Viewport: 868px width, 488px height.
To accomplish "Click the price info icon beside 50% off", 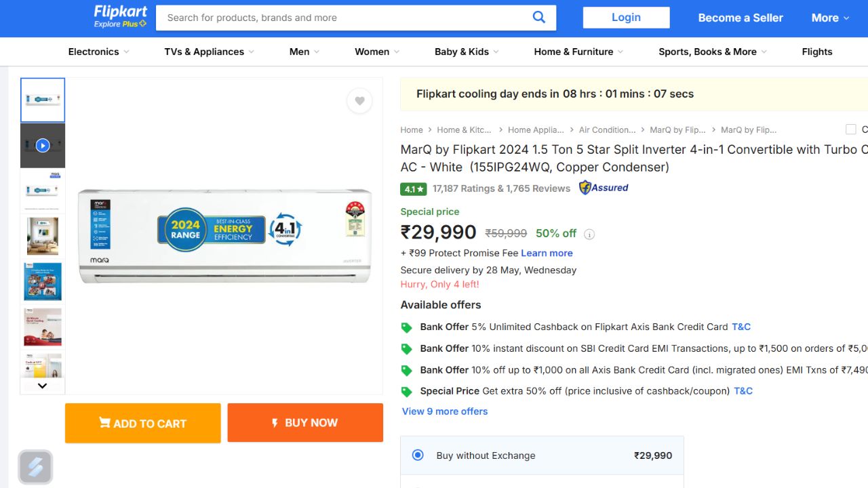I will [589, 235].
